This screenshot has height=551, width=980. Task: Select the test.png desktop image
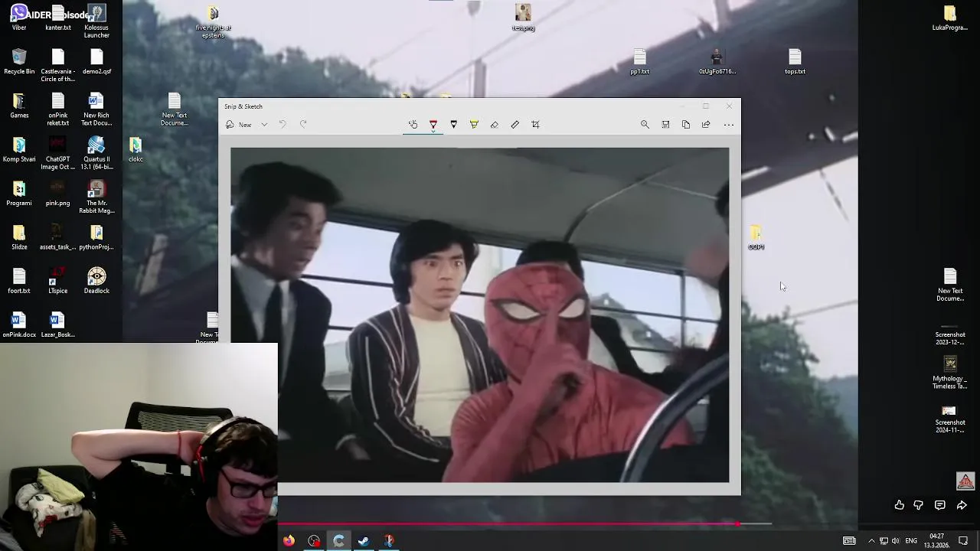(523, 18)
